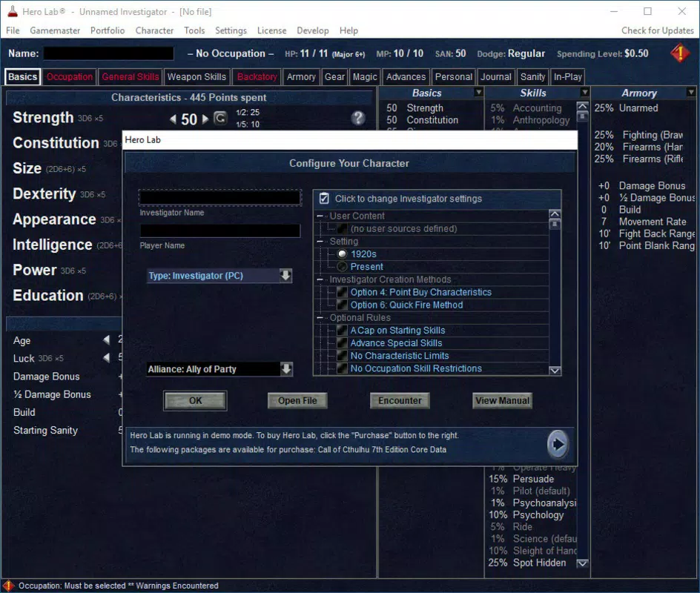Enable Advance Special Skills rule

click(x=342, y=342)
